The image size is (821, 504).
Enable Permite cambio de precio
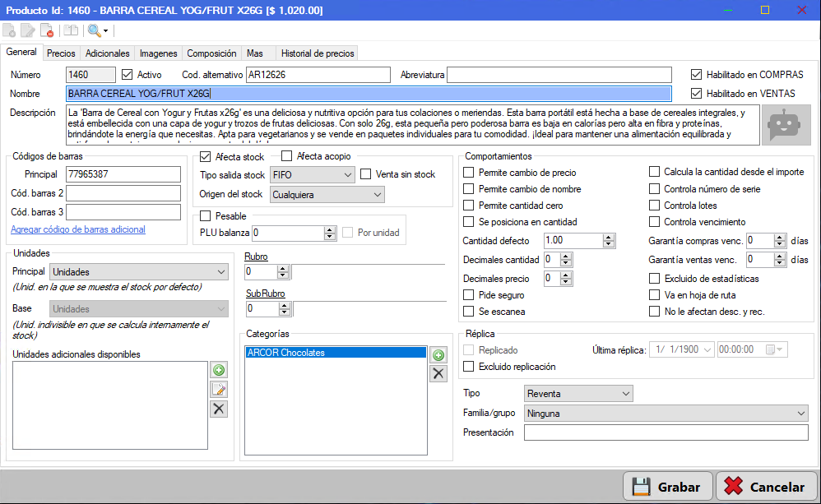pos(469,172)
